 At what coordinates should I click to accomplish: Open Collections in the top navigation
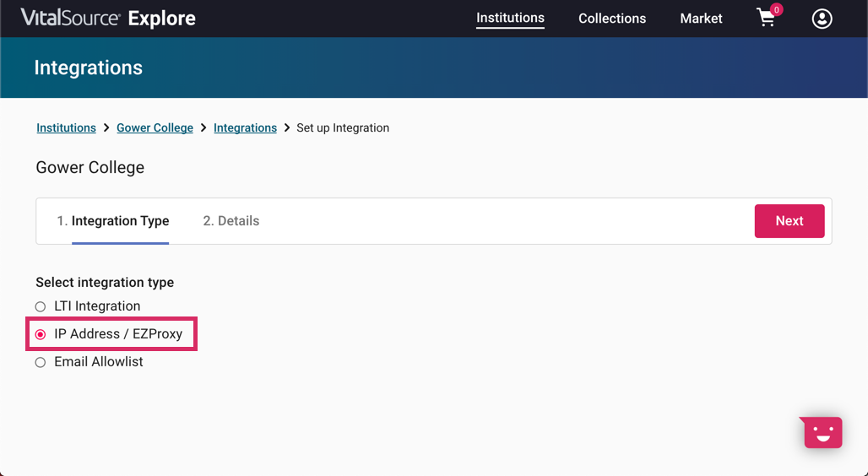tap(612, 19)
